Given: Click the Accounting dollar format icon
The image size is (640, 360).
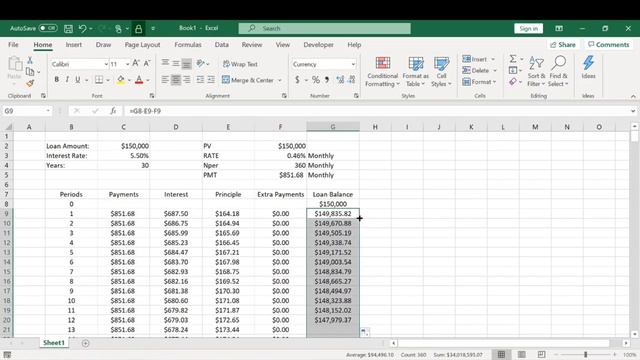Looking at the screenshot, I should [x=297, y=80].
